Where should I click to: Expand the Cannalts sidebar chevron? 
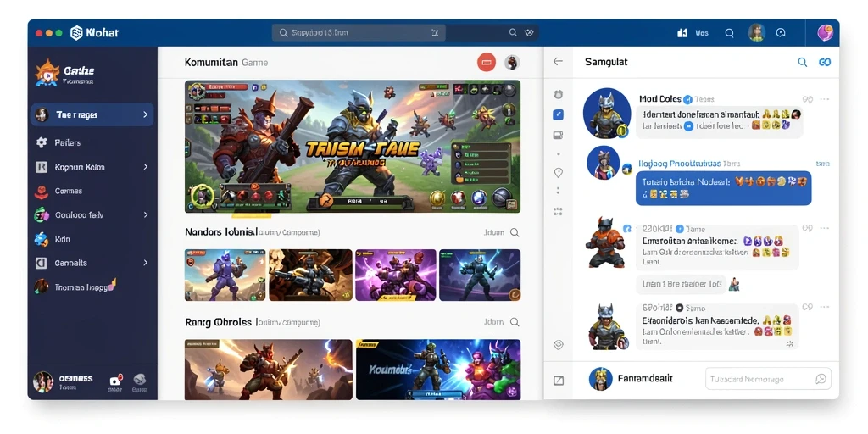pos(146,263)
